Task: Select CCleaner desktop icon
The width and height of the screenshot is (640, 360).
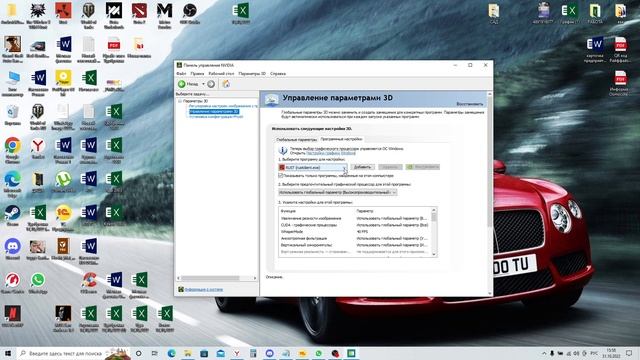Action: point(89,283)
